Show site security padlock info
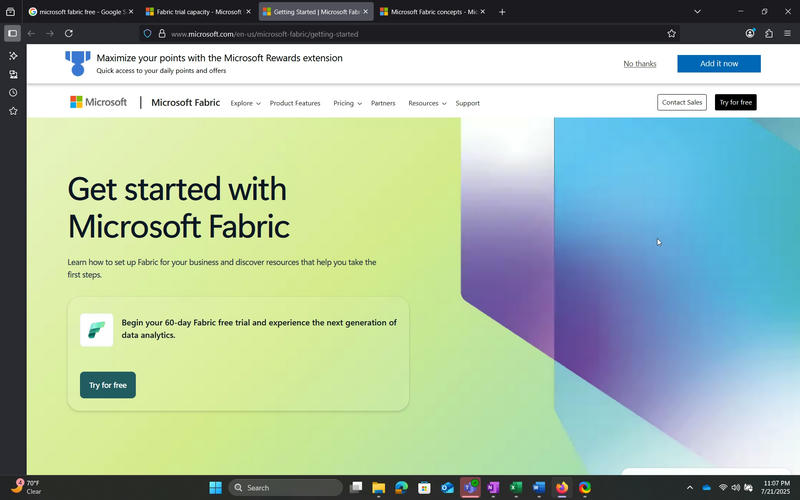The height and width of the screenshot is (500, 800). coord(162,34)
